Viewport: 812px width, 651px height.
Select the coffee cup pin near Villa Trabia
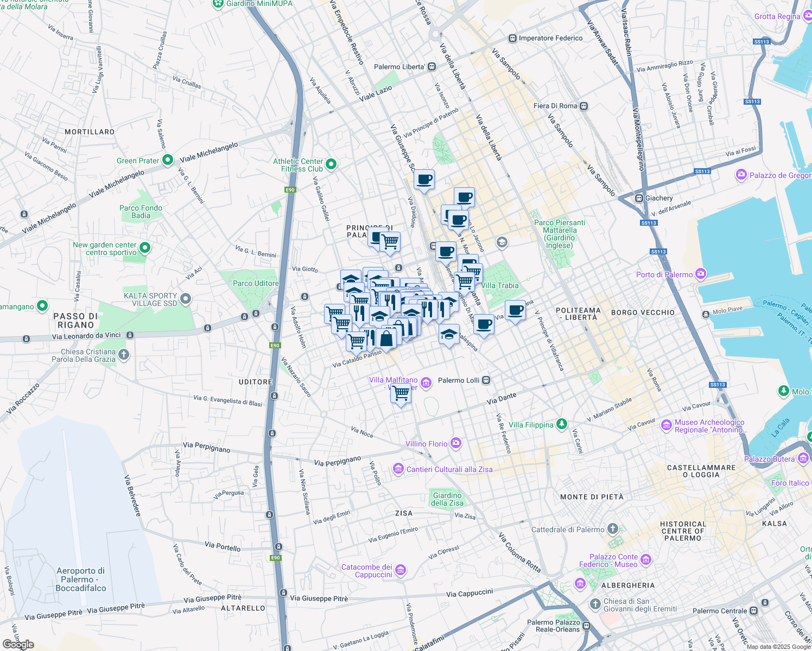point(515,310)
